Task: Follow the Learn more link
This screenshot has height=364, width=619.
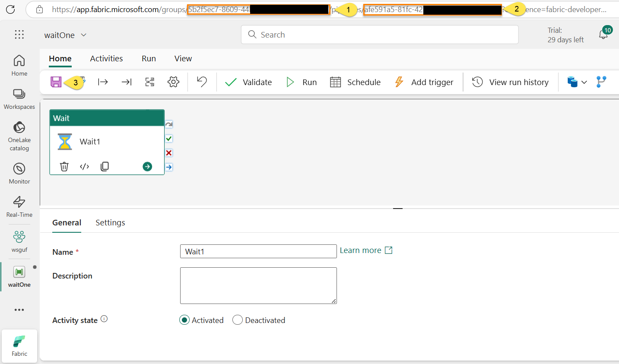Action: point(366,250)
